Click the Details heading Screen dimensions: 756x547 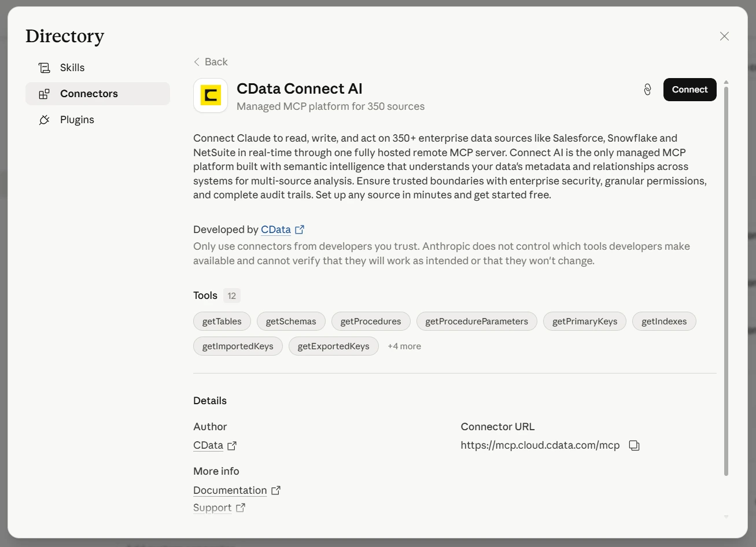coord(210,401)
